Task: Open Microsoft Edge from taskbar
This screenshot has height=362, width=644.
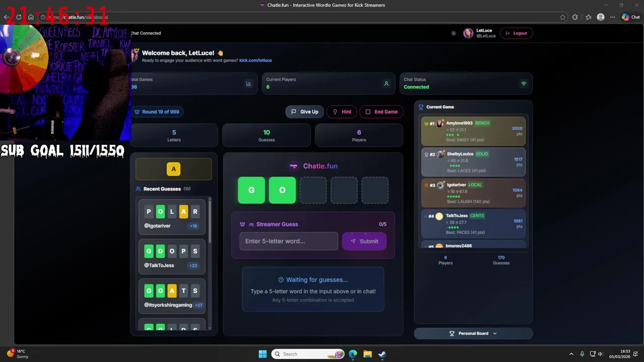Action: (x=353, y=354)
